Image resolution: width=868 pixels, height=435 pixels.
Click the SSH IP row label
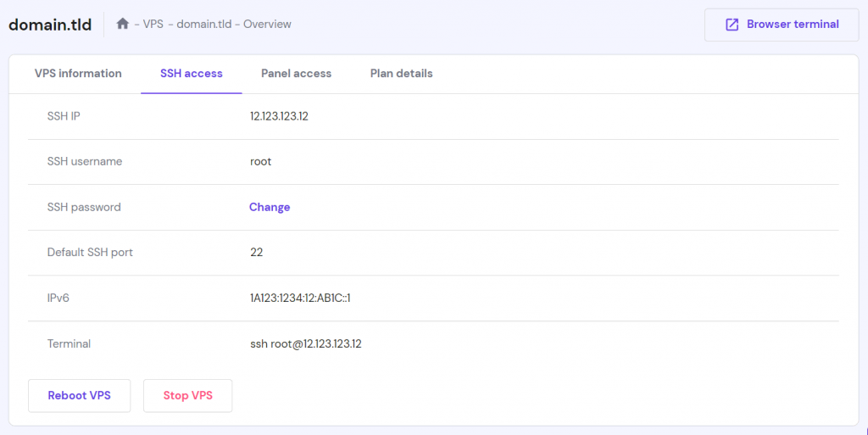[64, 116]
